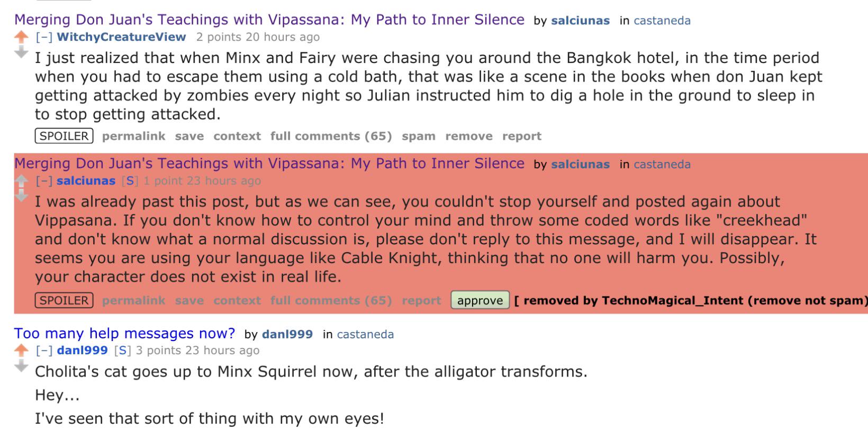The height and width of the screenshot is (430, 868).
Task: Open 'Too many help messages now?' post
Action: coord(124,334)
